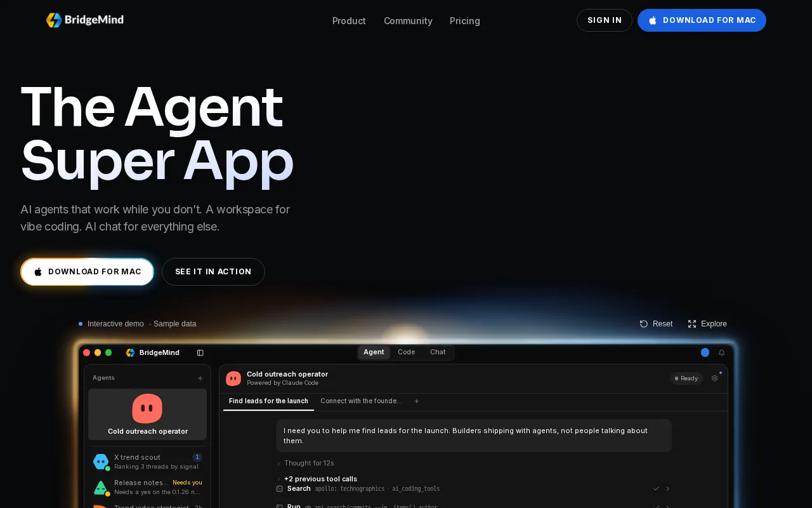Click the Sample data label
Image resolution: width=812 pixels, height=508 pixels.
pyautogui.click(x=175, y=324)
